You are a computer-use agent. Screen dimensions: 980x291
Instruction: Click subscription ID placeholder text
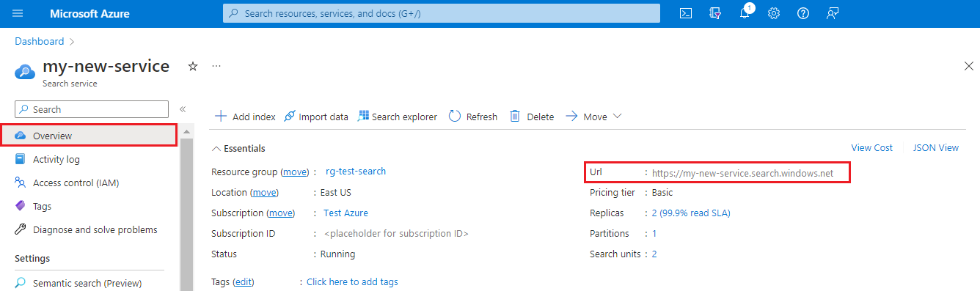tap(396, 233)
